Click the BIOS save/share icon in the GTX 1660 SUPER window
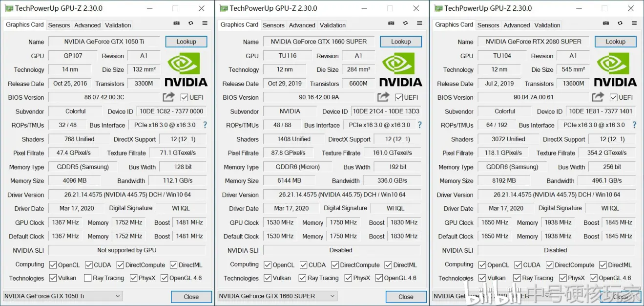 pos(383,97)
